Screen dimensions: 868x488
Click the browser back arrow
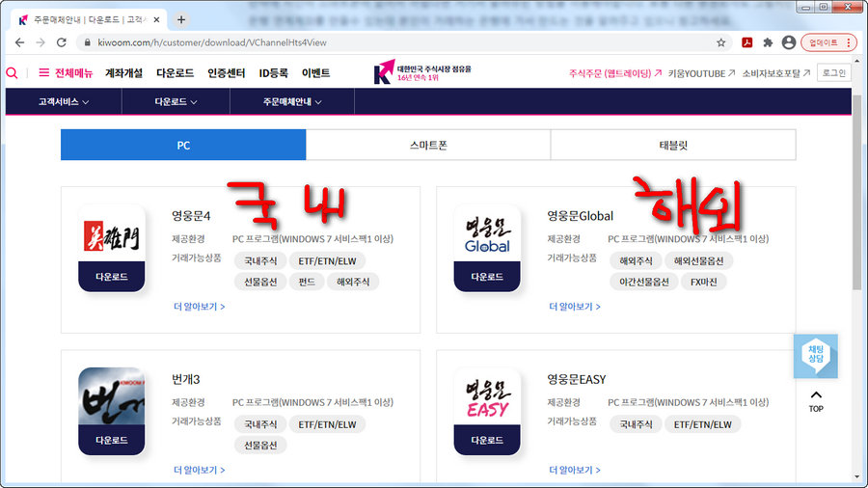click(20, 42)
